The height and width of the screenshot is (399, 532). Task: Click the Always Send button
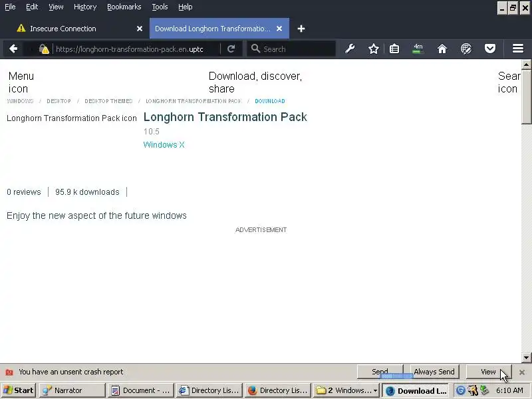[x=434, y=372]
